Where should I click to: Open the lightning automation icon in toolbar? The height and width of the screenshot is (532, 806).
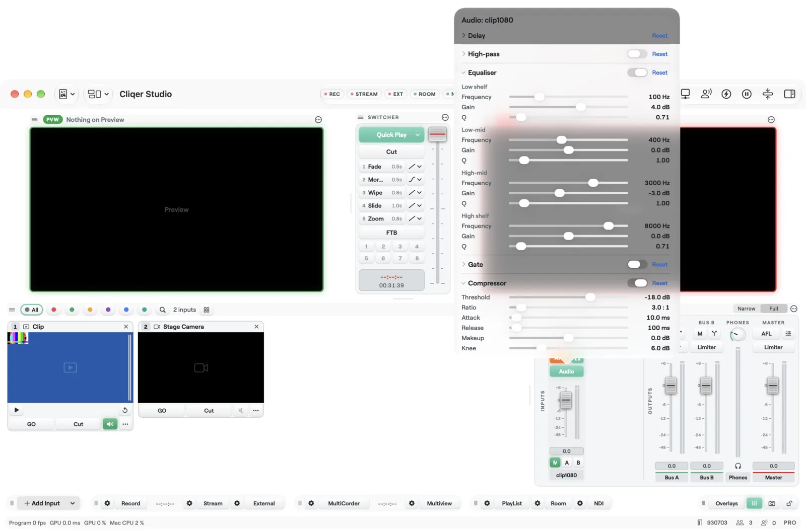[x=726, y=94]
